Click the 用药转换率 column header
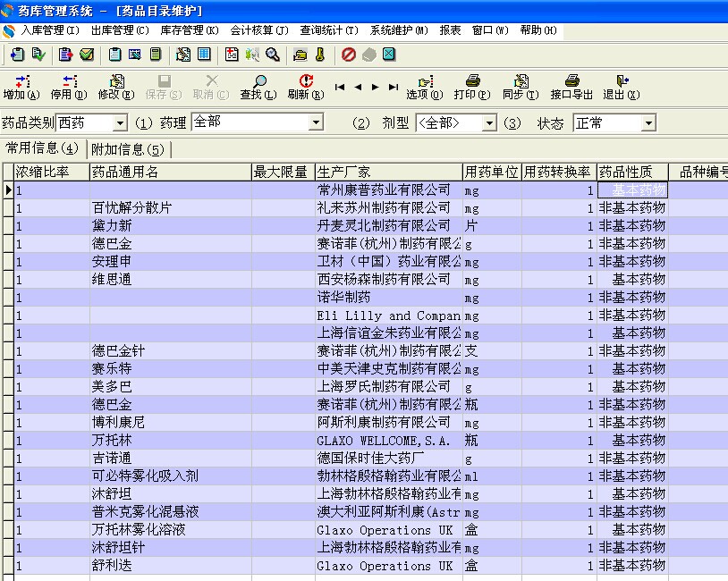The width and height of the screenshot is (728, 581). click(559, 173)
